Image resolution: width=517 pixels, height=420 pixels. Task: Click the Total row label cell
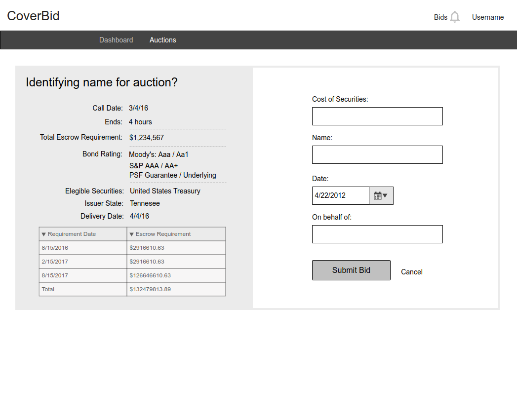point(83,289)
